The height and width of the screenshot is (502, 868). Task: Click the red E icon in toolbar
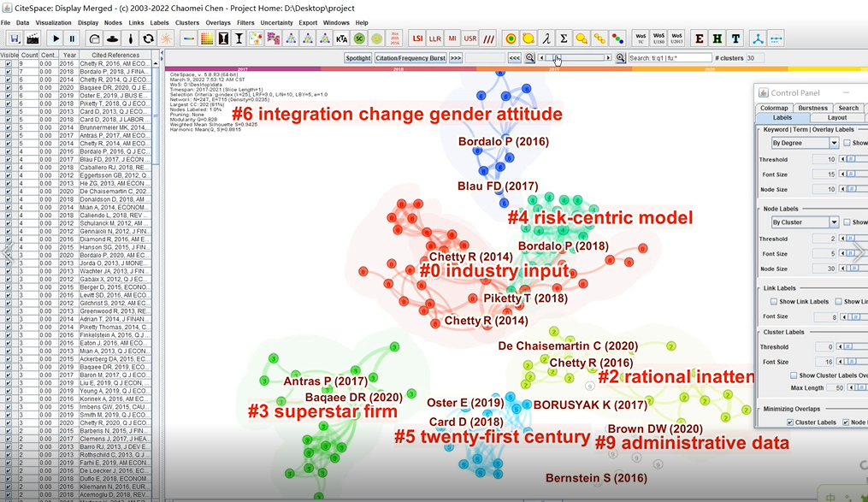[700, 38]
